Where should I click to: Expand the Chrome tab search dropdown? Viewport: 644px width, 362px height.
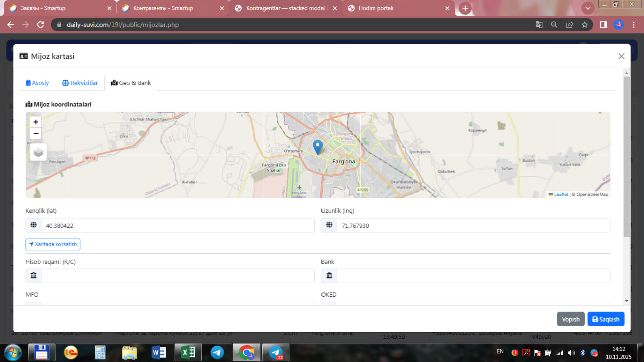587,8
